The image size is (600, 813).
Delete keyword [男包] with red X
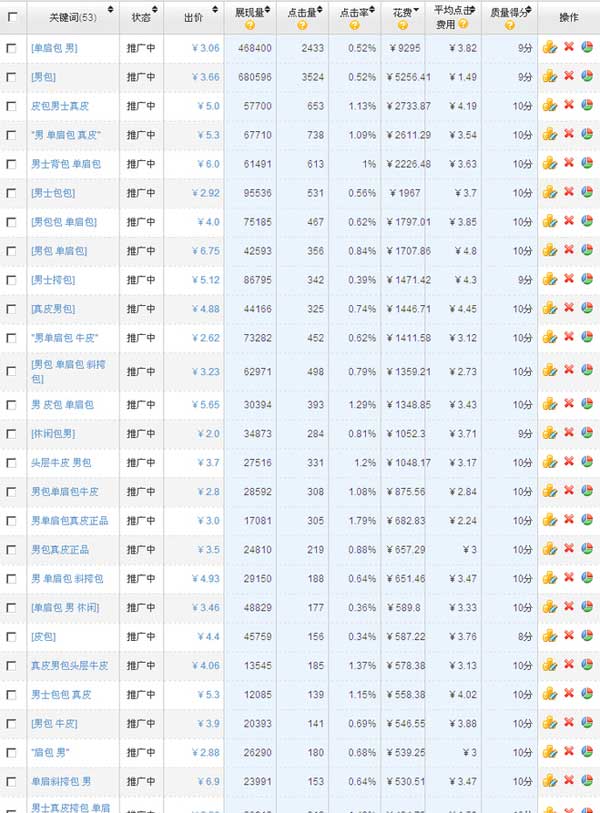[x=569, y=76]
